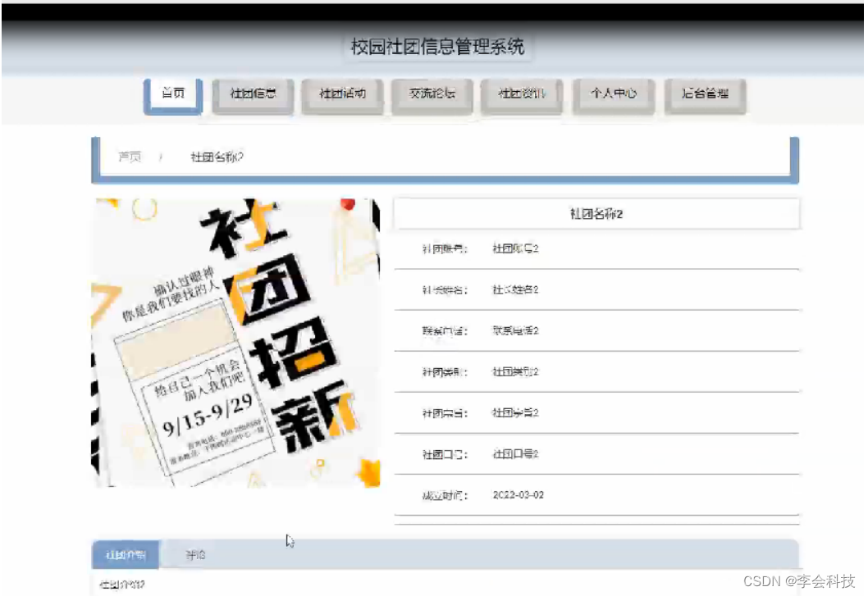Viewport: 868px width, 596px height.
Task: Click the 校园社团信息管理系统 title
Action: tap(437, 47)
